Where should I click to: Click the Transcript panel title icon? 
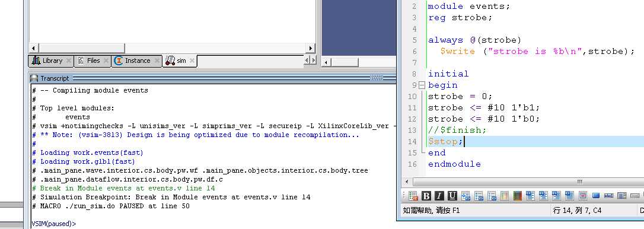[34, 78]
